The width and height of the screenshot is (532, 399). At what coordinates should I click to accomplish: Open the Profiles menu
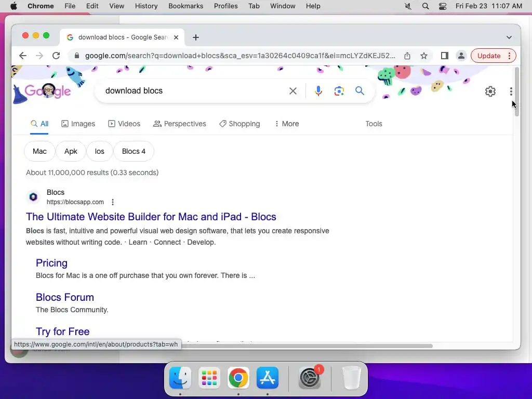(225, 6)
